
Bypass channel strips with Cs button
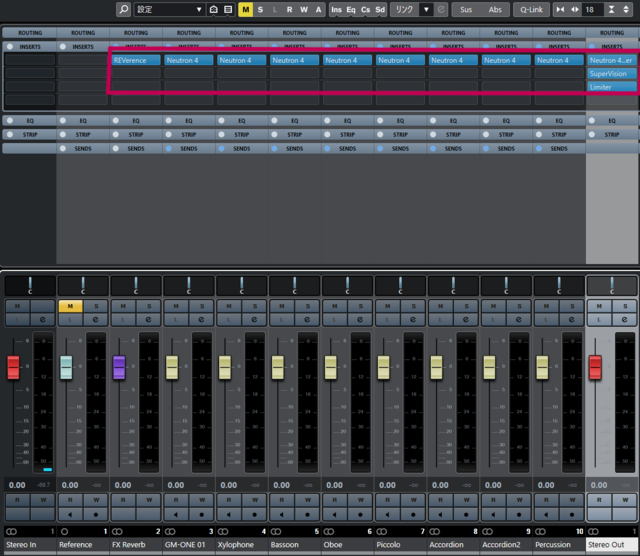point(366,9)
